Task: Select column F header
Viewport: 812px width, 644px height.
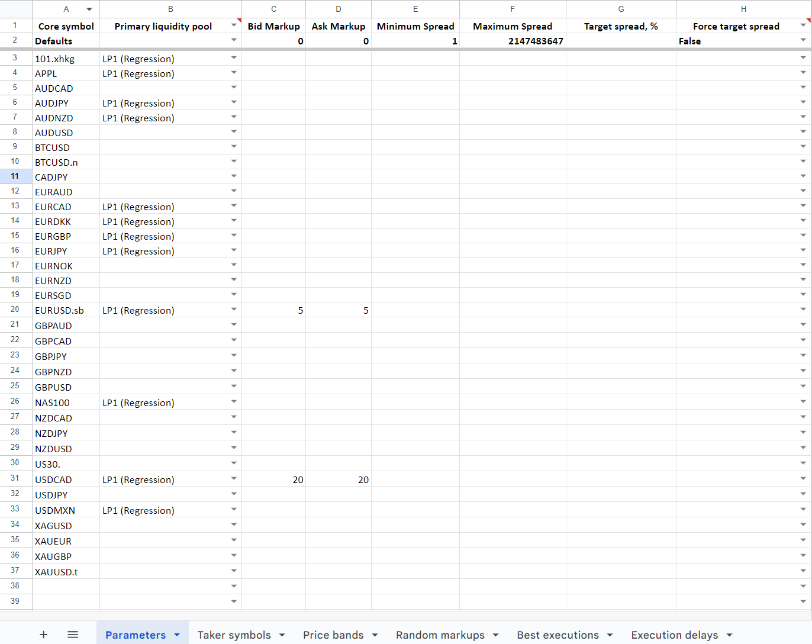Action: 513,9
